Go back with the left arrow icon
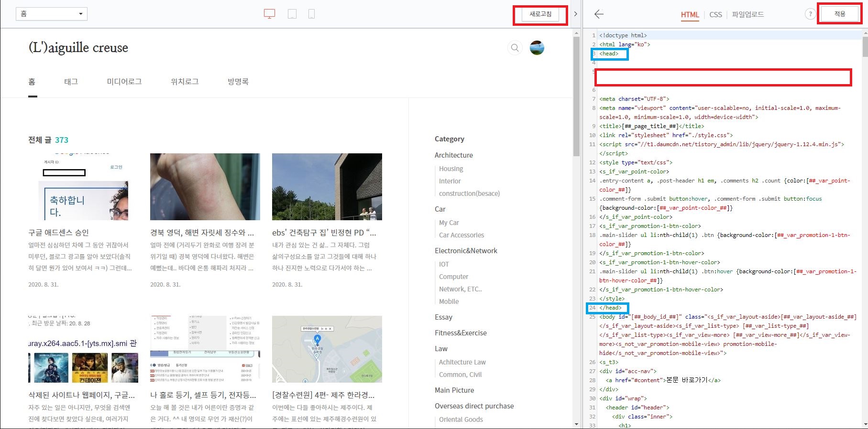 tap(599, 14)
